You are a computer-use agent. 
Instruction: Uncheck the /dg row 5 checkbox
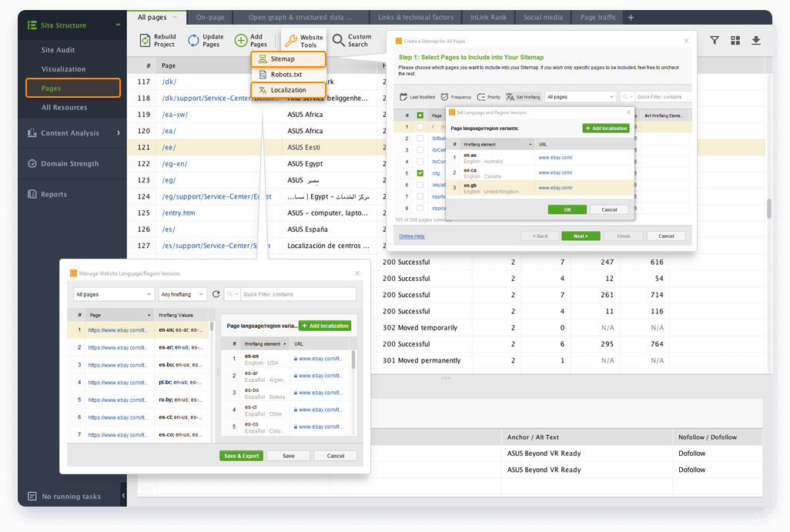(x=420, y=172)
